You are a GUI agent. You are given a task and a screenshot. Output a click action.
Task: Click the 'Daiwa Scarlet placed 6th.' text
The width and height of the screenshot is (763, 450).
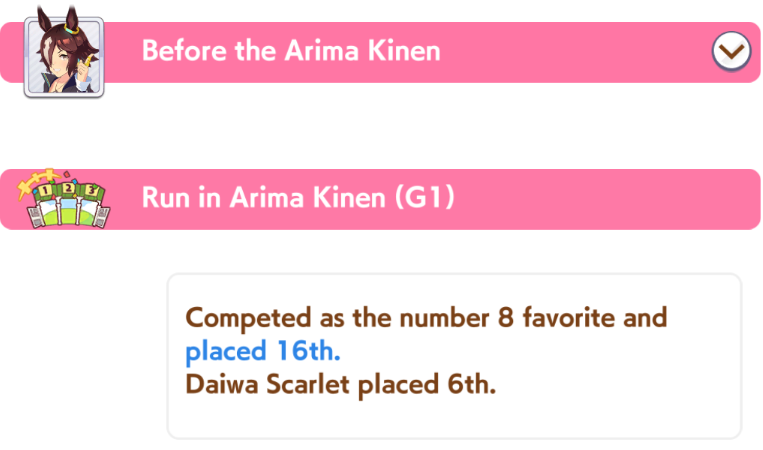[341, 384]
